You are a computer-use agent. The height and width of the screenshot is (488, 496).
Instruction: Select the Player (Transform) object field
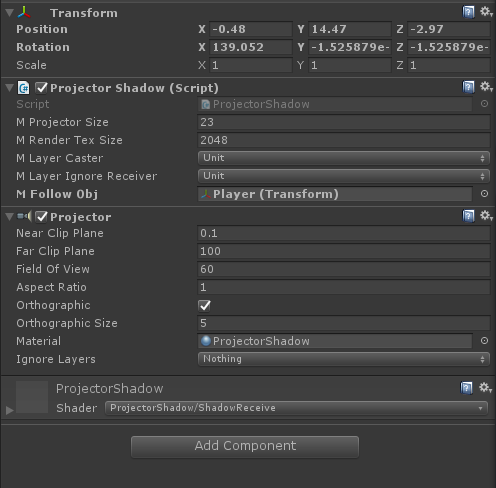tap(335, 194)
